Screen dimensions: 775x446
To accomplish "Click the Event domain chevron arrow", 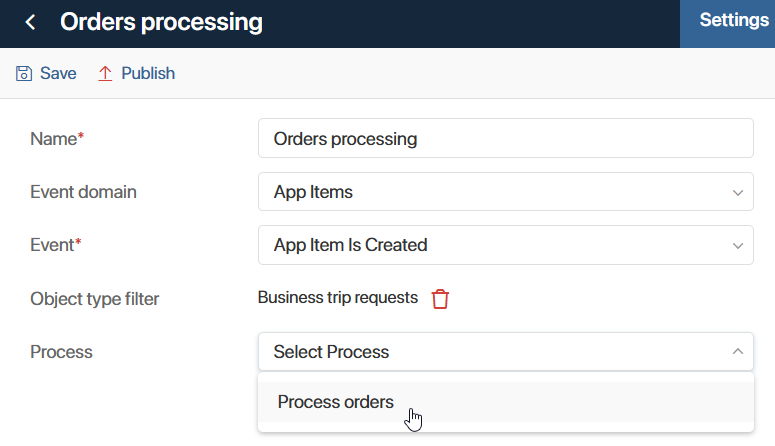I will 737,192.
